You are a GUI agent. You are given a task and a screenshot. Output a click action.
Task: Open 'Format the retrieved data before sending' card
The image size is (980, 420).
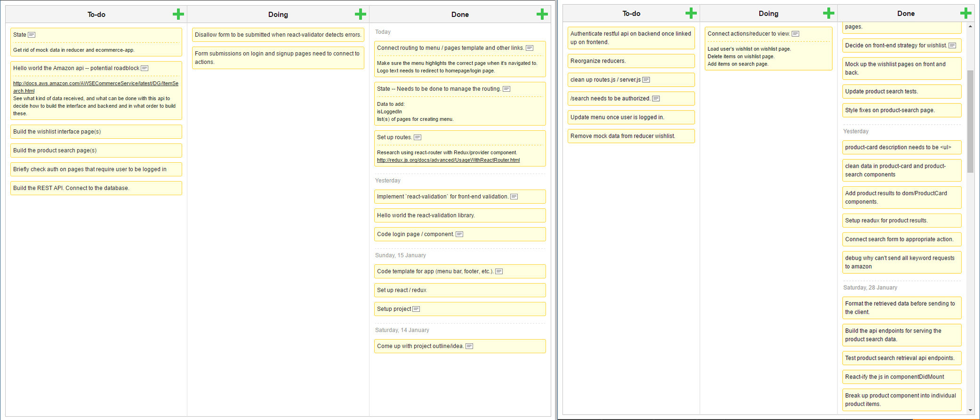pos(902,308)
